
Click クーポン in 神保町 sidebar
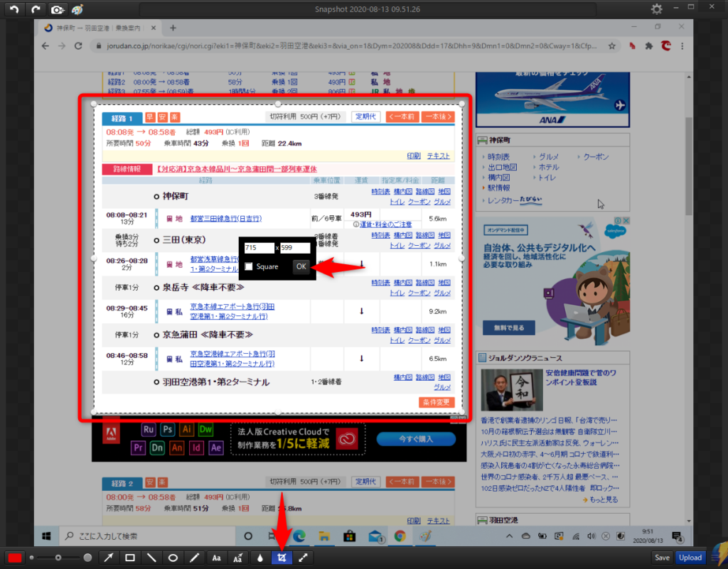[596, 157]
